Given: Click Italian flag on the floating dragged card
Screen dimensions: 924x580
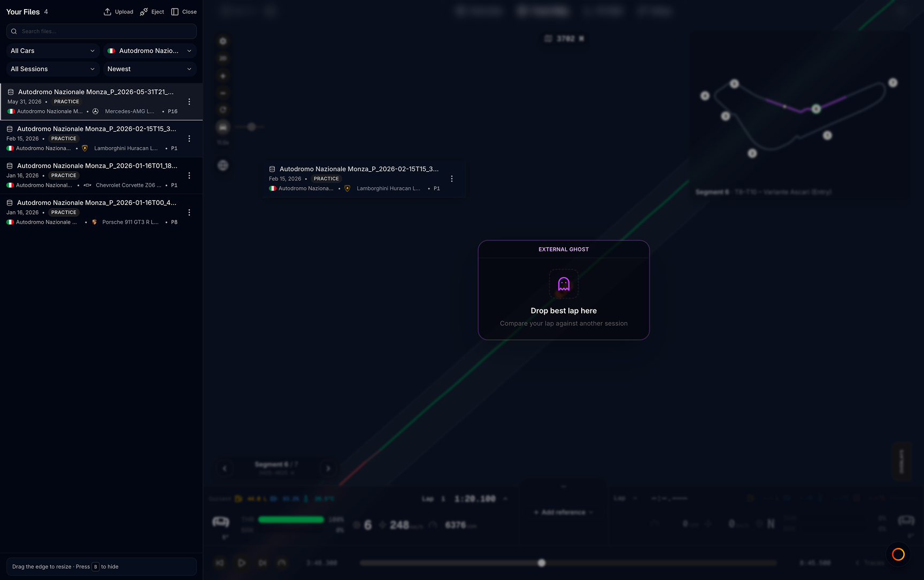Looking at the screenshot, I should [x=273, y=188].
